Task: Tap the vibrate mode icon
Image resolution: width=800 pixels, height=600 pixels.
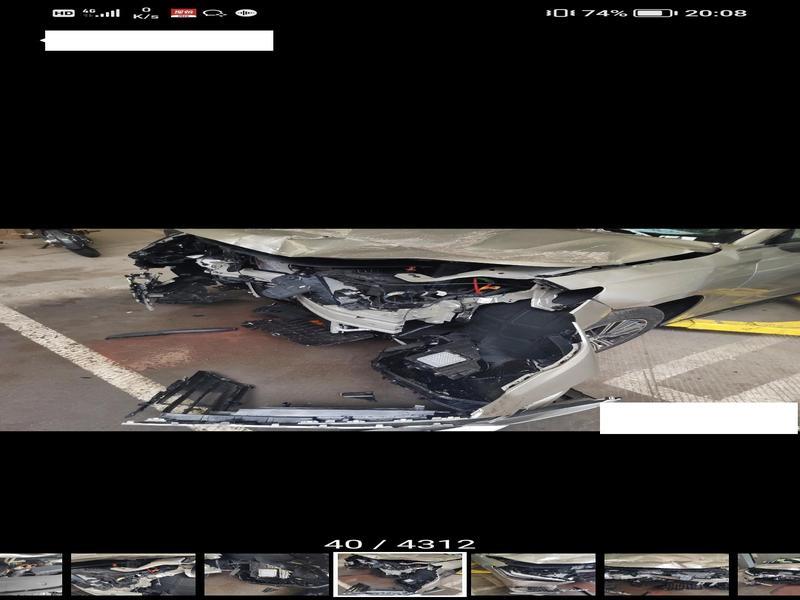Action: coord(560,13)
